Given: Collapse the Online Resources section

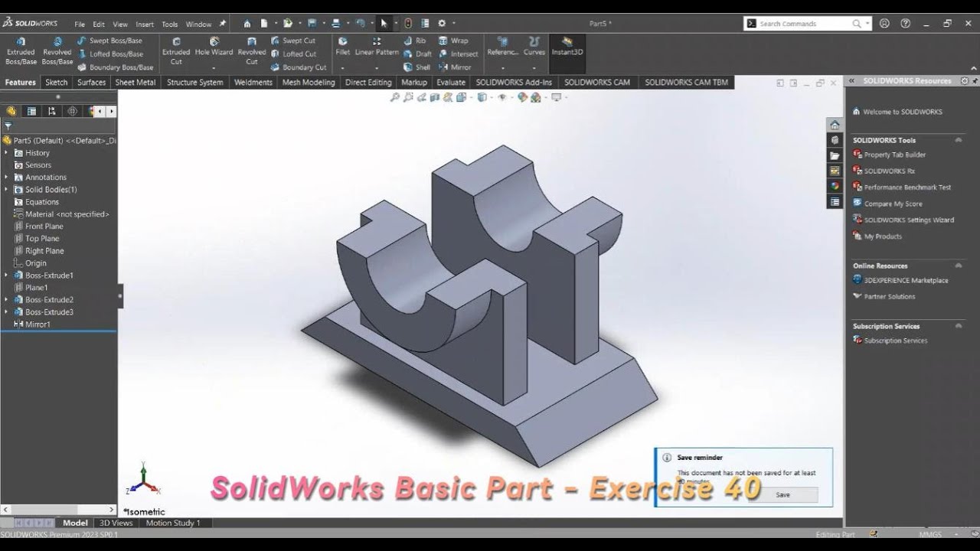Looking at the screenshot, I should click(958, 266).
